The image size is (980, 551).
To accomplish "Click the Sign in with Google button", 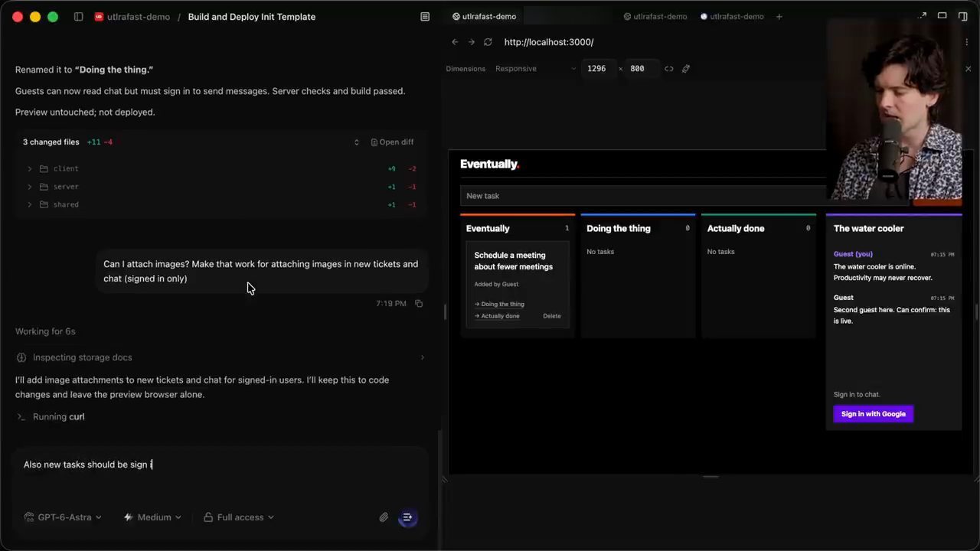I will 873,414.
